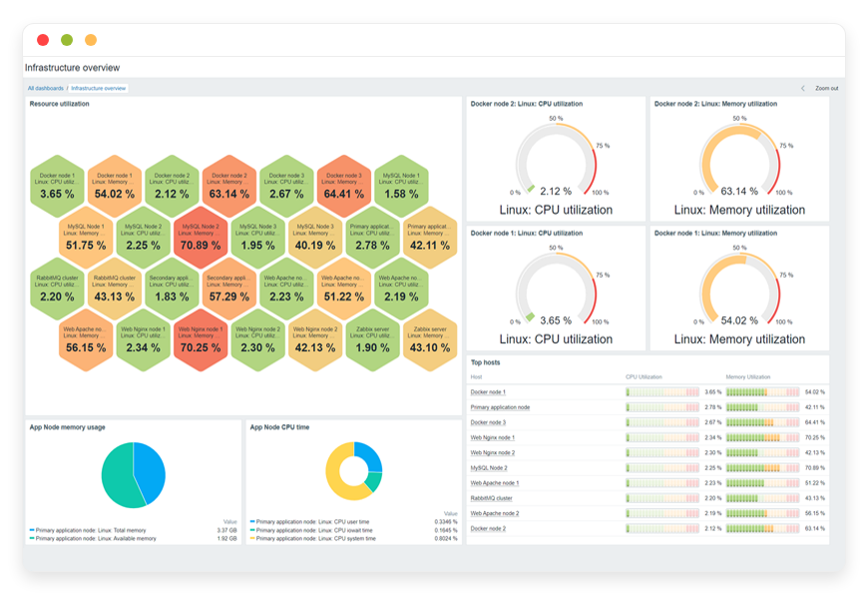Image resolution: width=868 pixels, height=594 pixels.
Task: Click Available memory legend color swatch
Action: pyautogui.click(x=32, y=538)
